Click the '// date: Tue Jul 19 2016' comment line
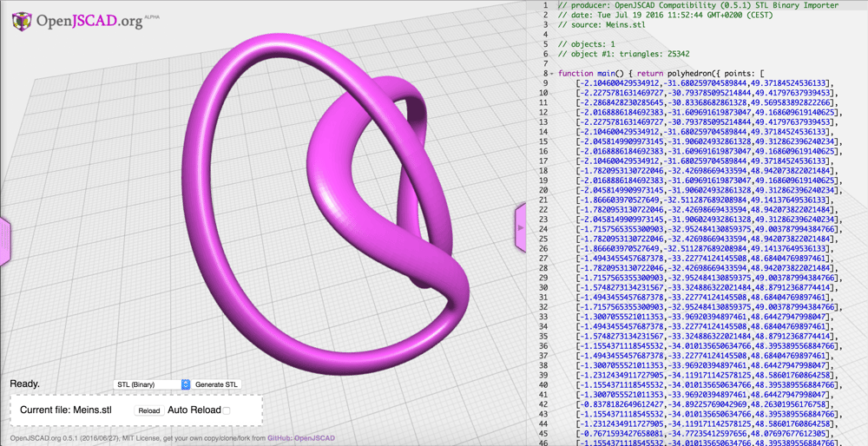 (x=665, y=15)
